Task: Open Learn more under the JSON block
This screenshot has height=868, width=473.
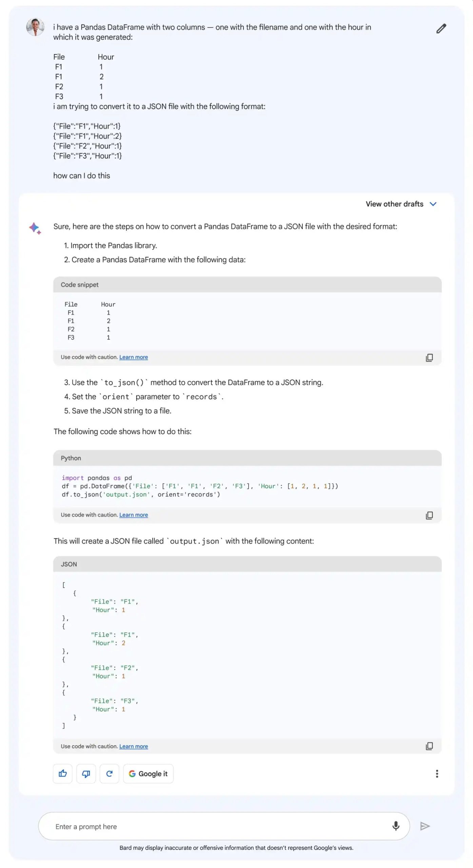Action: (134, 746)
